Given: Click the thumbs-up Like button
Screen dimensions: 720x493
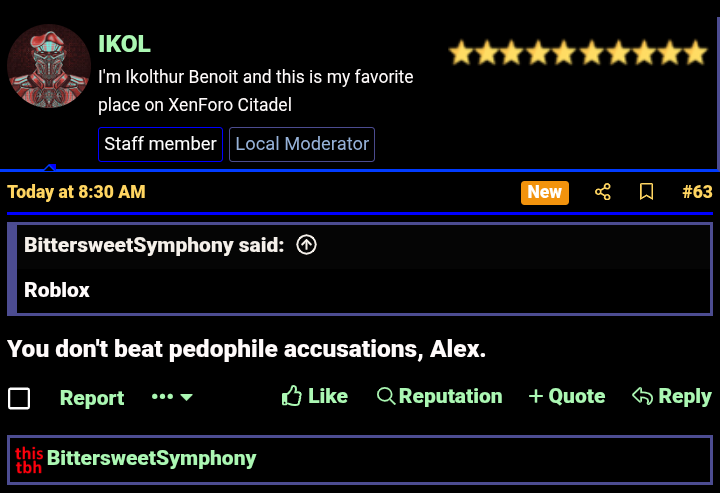Looking at the screenshot, I should coord(315,396).
